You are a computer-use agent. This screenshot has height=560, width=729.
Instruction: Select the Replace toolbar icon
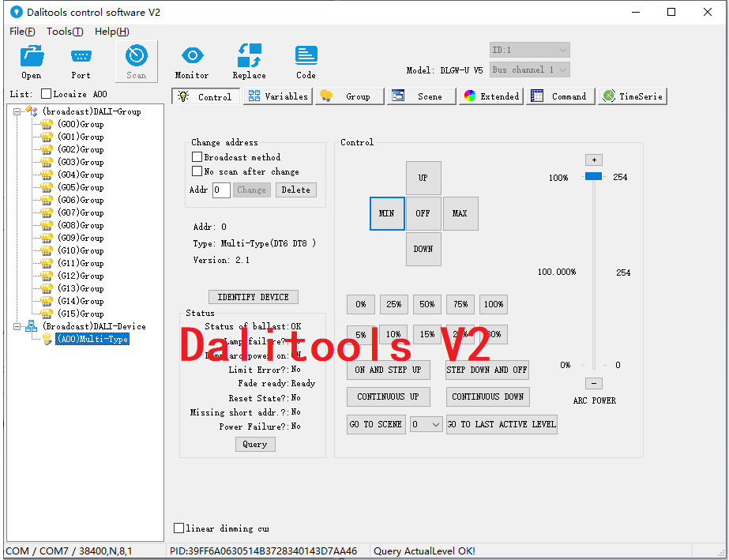tap(249, 57)
